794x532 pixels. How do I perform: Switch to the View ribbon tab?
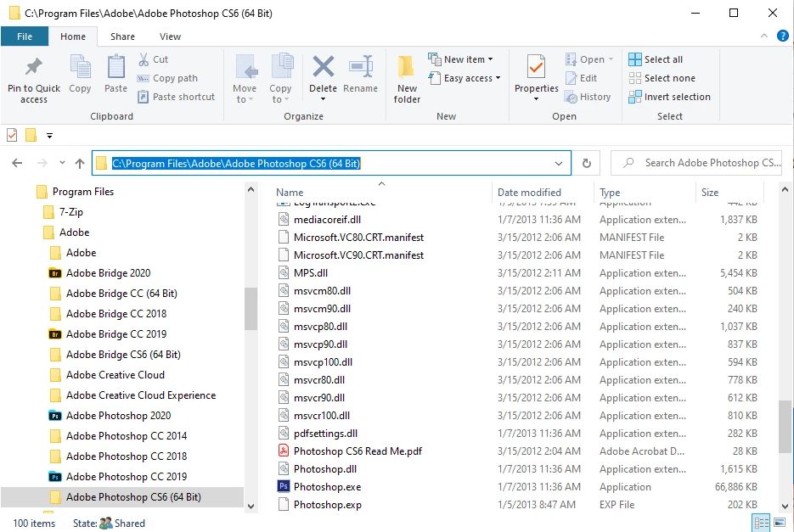pos(170,36)
